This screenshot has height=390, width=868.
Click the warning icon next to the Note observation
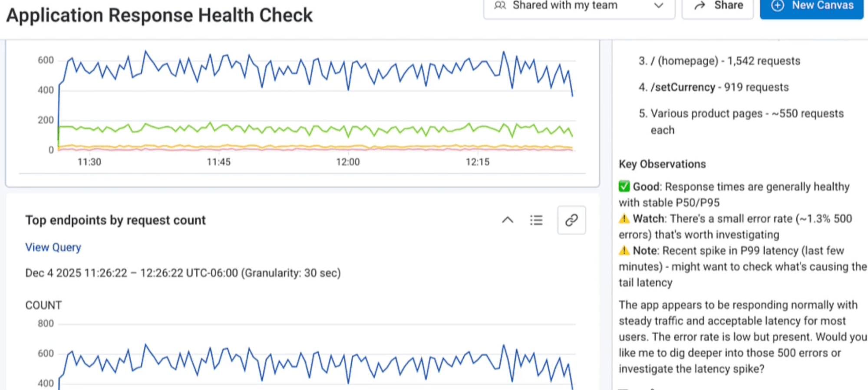pos(624,251)
